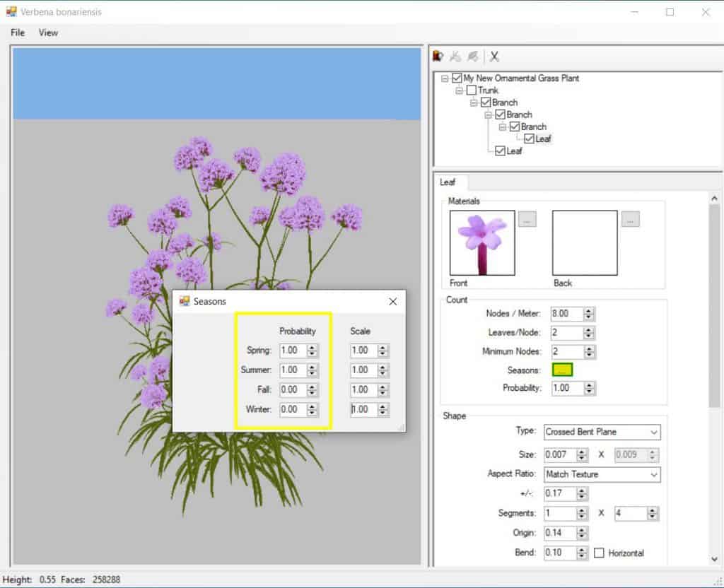Click the properties panel scroll-up arrow
Viewport: 724px width, 588px height.
coord(714,199)
